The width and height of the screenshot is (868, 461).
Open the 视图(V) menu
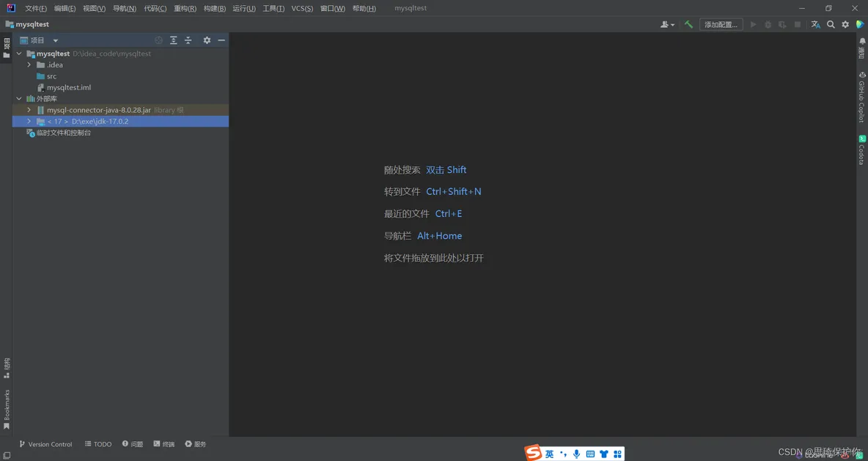[x=94, y=8]
